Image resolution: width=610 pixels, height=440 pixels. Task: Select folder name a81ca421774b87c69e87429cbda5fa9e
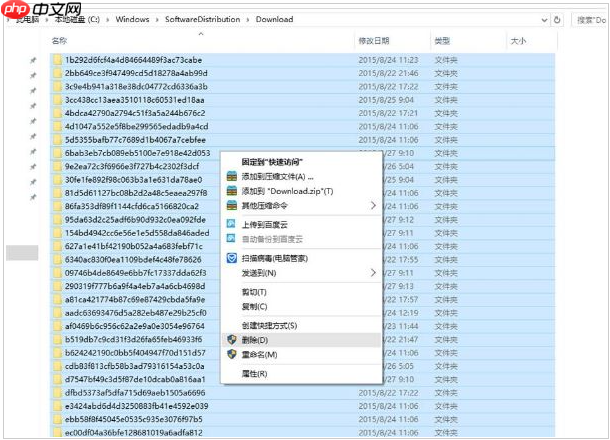pyautogui.click(x=135, y=300)
